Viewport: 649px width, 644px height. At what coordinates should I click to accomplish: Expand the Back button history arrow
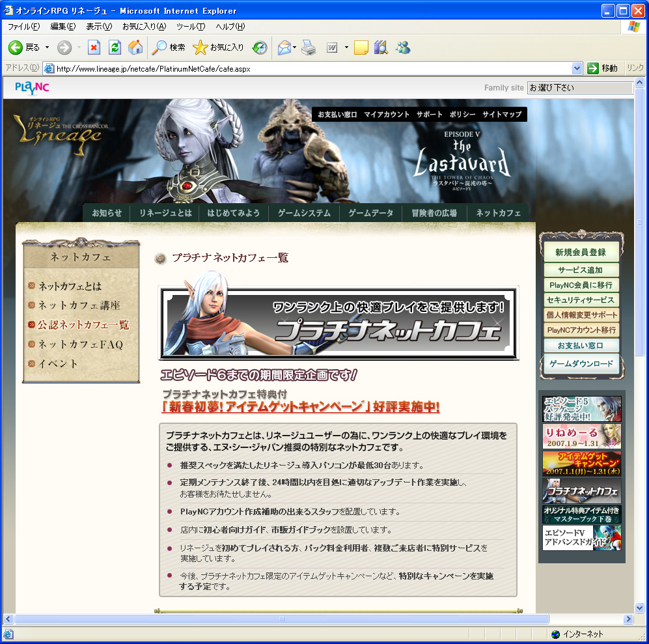pos(47,48)
